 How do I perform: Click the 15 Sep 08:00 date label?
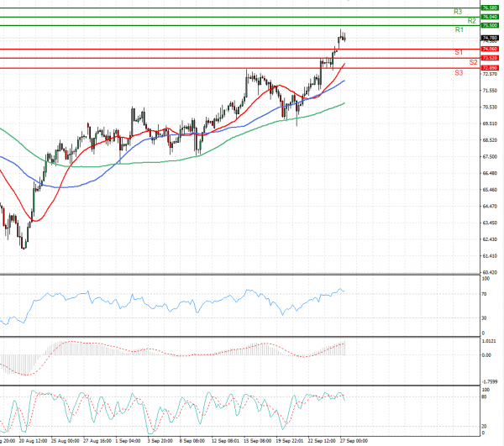258,441
